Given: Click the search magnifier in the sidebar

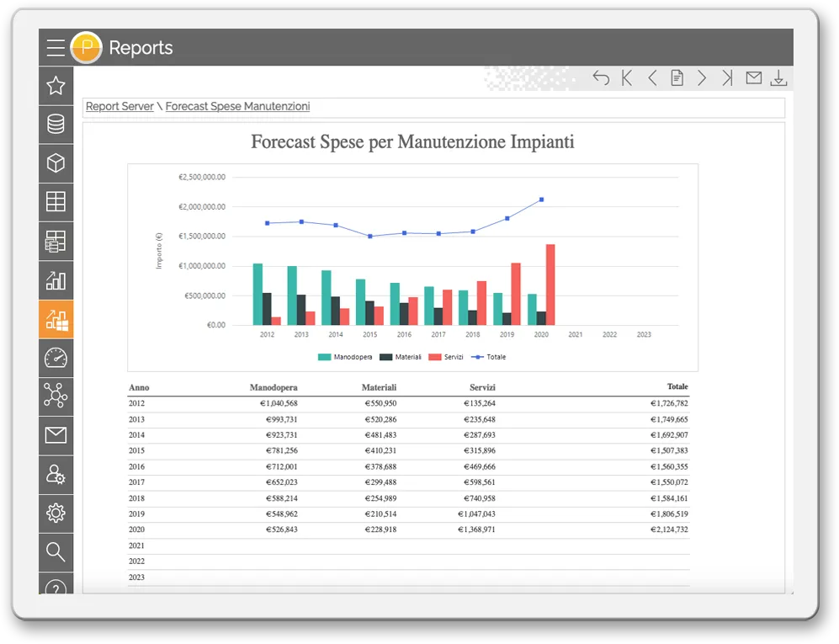Looking at the screenshot, I should pos(56,552).
